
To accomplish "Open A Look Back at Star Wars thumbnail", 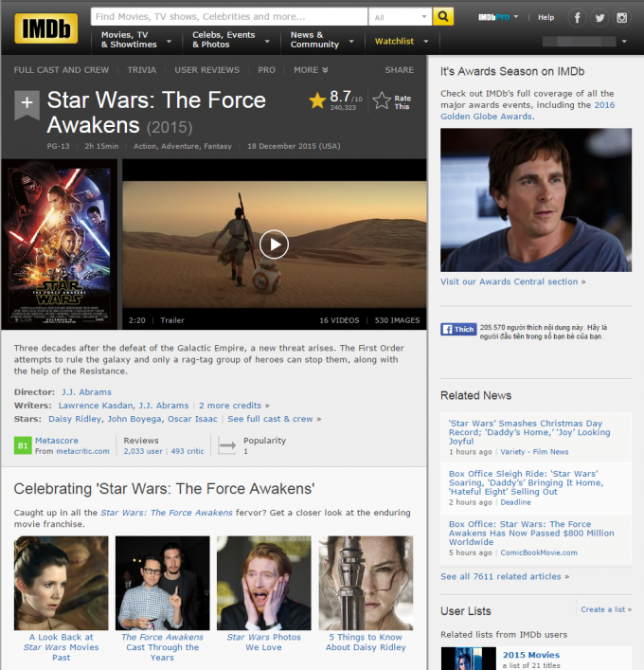I will pos(61,583).
